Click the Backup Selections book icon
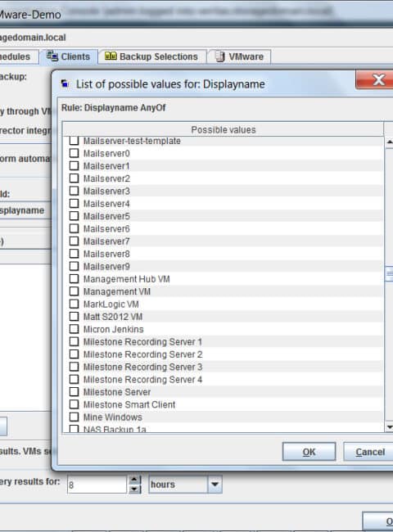 coord(111,56)
